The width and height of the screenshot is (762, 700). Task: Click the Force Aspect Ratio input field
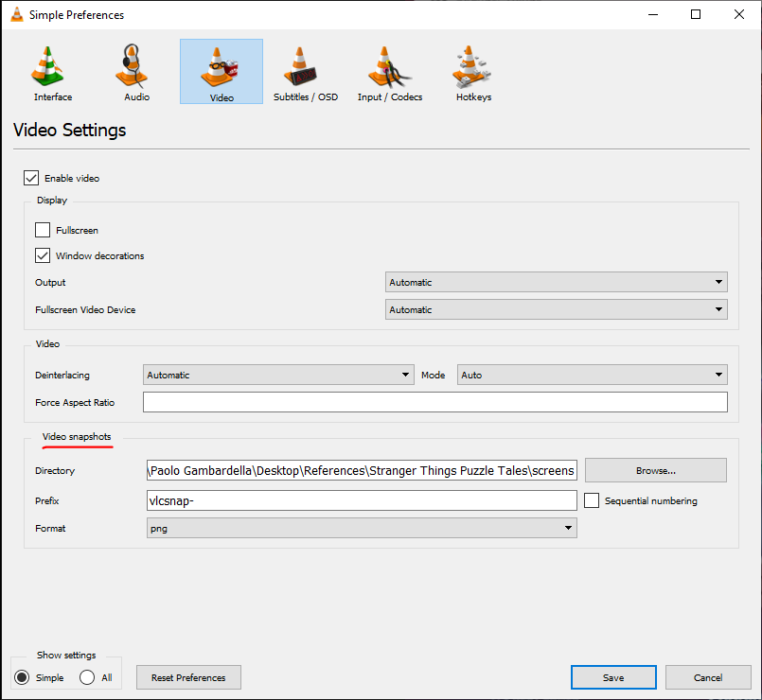(x=435, y=402)
